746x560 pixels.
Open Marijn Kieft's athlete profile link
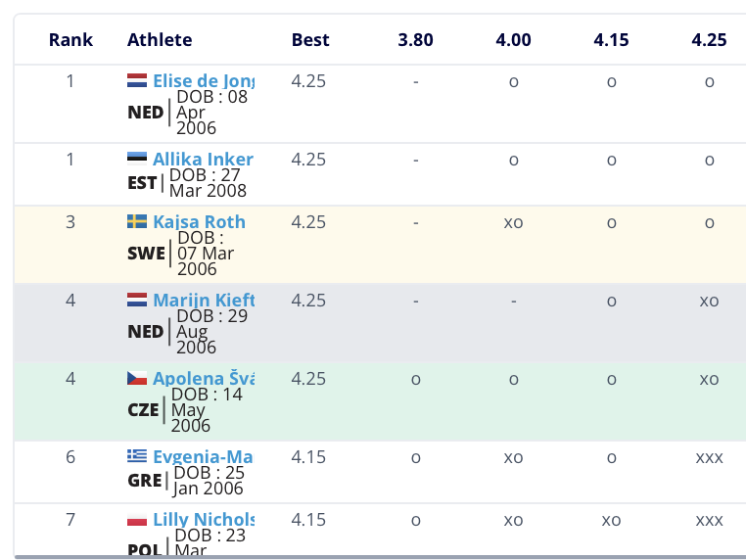coord(203,301)
